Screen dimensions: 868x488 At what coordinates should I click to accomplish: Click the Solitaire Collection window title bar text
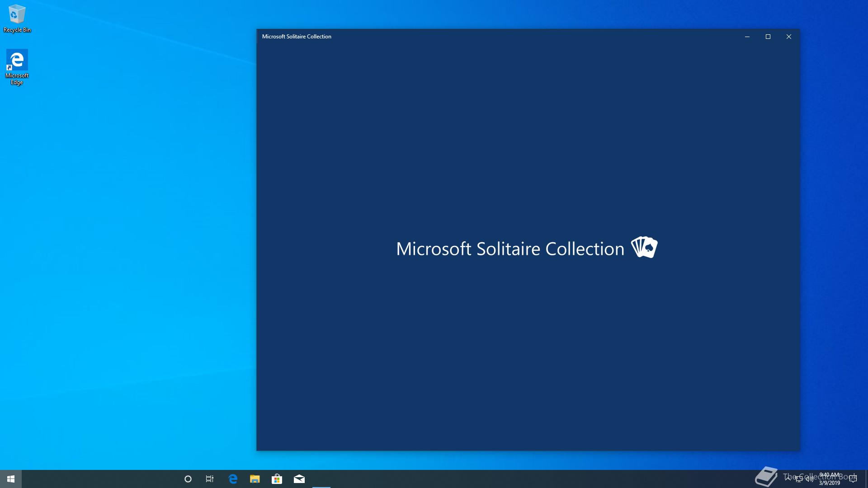click(x=297, y=37)
